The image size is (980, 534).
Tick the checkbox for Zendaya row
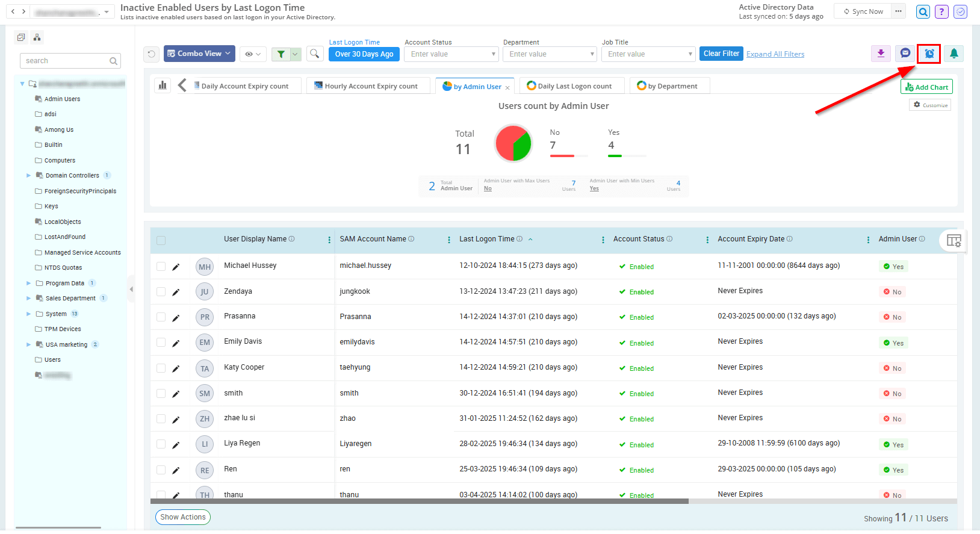[x=161, y=292]
